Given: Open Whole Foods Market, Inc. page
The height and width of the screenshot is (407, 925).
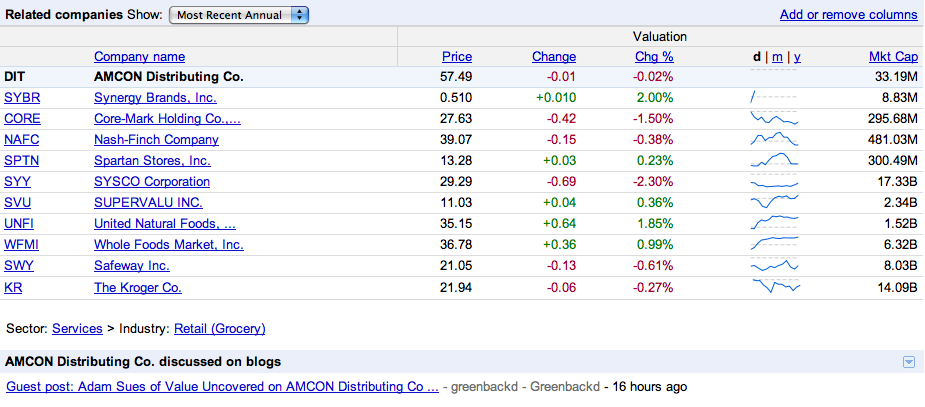Looking at the screenshot, I should coord(169,244).
